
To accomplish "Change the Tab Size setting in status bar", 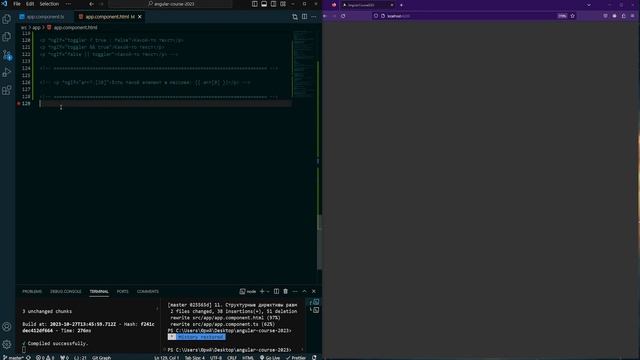I will [195, 358].
